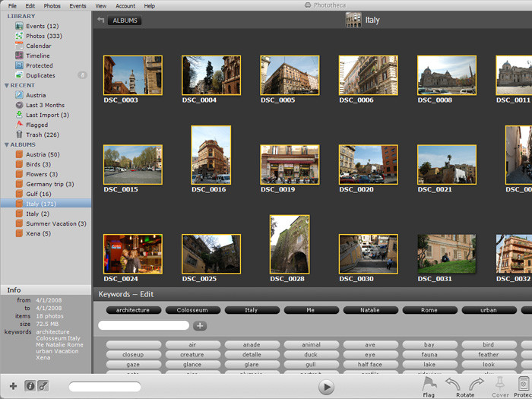The height and width of the screenshot is (399, 532).
Task: Select the Germany trip album
Action: coord(49,184)
